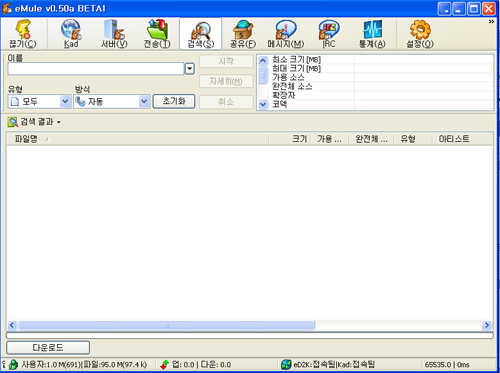The height and width of the screenshot is (373, 500).
Task: Sort by Artist (아티스트) column header
Action: pyautogui.click(x=462, y=139)
